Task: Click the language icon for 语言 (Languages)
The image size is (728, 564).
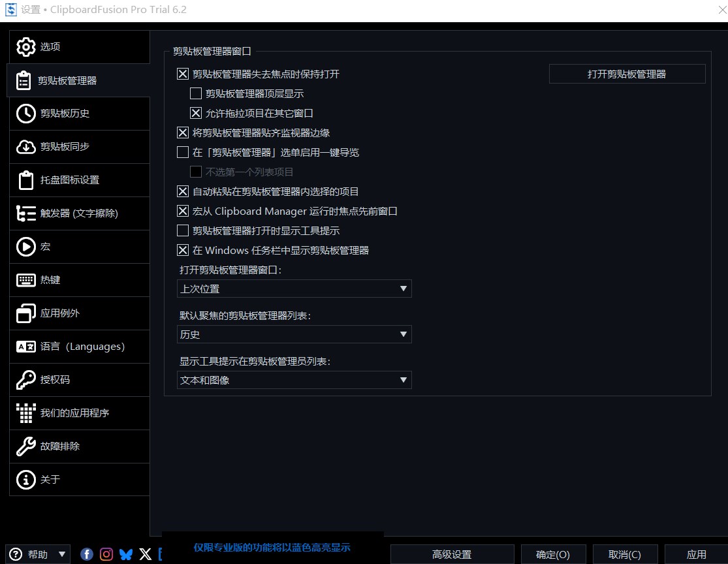Action: (26, 347)
